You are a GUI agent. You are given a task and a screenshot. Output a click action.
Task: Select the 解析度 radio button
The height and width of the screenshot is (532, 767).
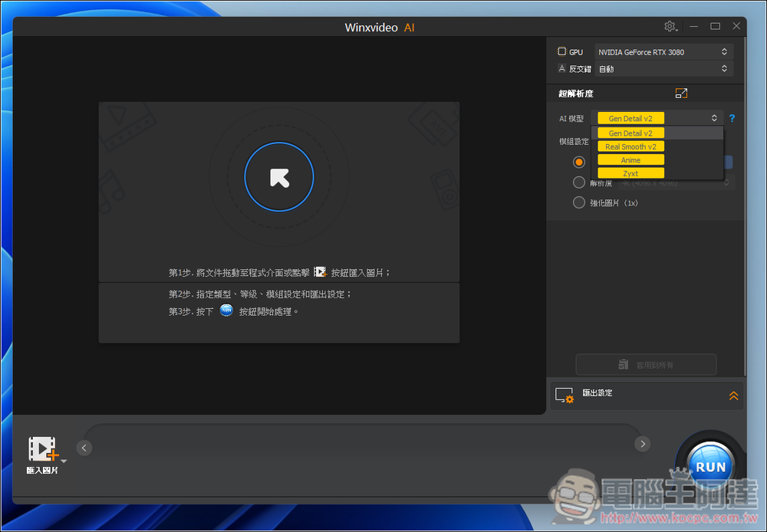coord(578,182)
